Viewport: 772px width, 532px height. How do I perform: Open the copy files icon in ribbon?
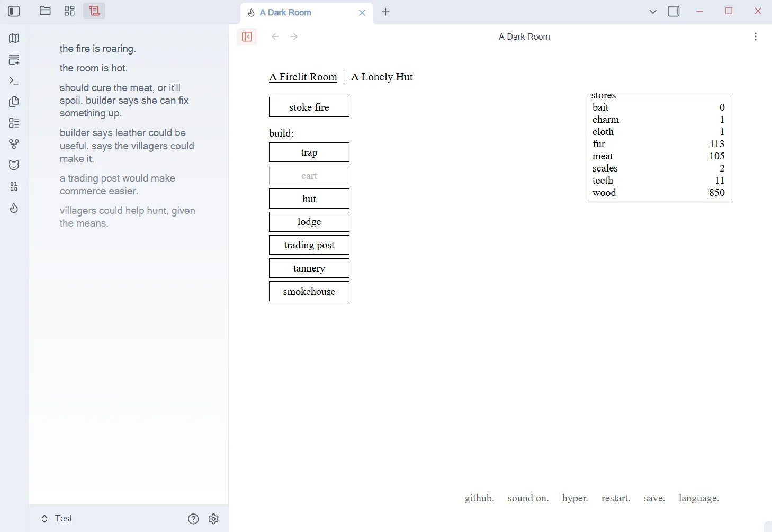pos(14,102)
